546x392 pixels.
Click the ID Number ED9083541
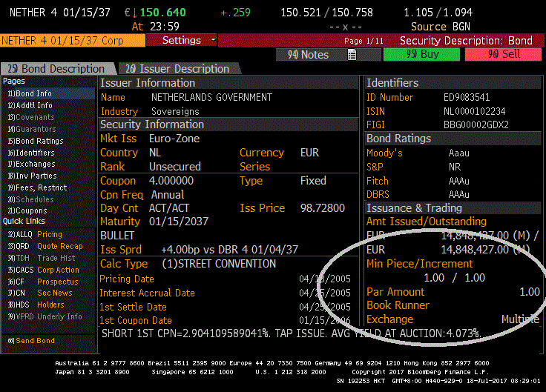pos(467,97)
